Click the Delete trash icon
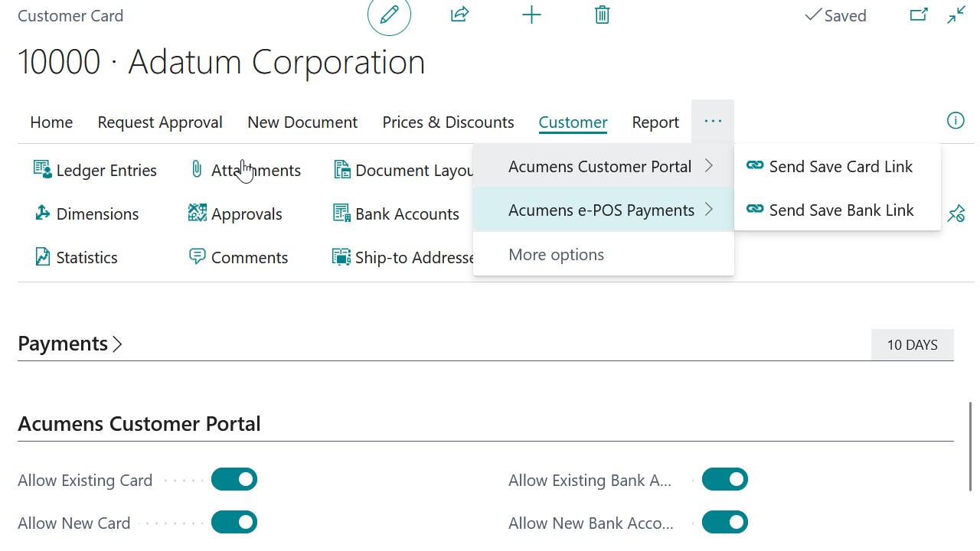This screenshot has width=980, height=551. 602,15
